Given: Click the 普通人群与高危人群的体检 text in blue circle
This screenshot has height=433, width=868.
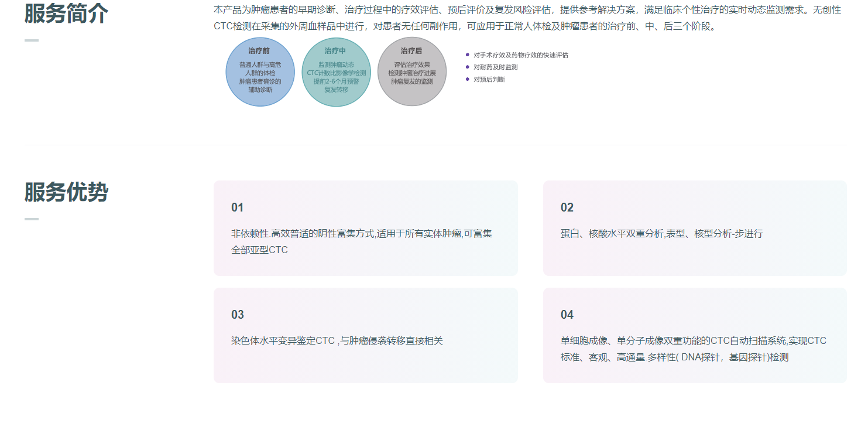Looking at the screenshot, I should pyautogui.click(x=260, y=69).
